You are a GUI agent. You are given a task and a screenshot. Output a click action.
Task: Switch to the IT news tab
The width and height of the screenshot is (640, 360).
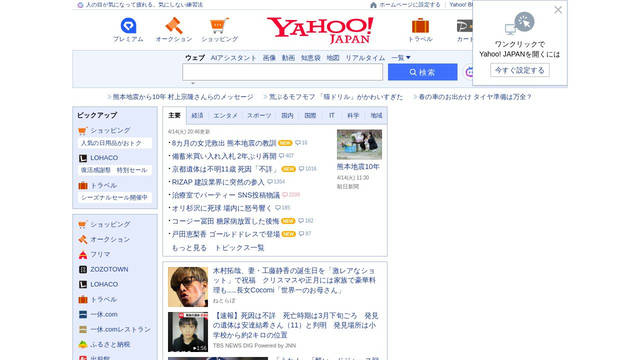tap(331, 116)
